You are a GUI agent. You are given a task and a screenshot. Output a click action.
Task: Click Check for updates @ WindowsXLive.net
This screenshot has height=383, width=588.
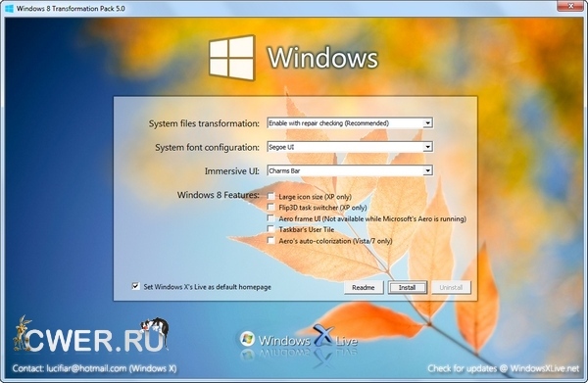504,368
